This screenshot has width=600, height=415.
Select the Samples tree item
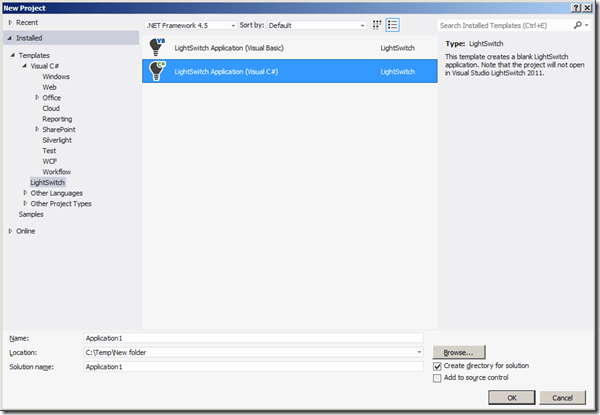pyautogui.click(x=31, y=214)
